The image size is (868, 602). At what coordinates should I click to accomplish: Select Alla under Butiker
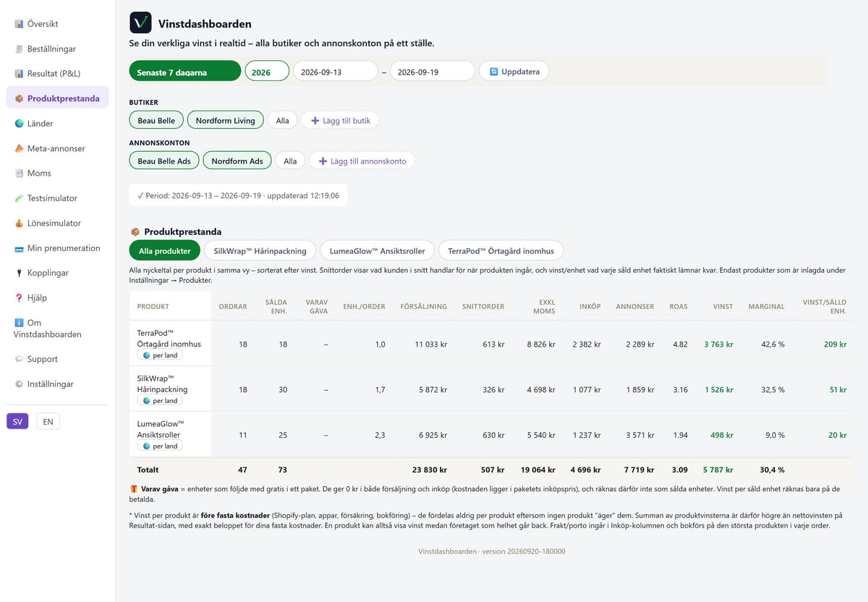[282, 120]
